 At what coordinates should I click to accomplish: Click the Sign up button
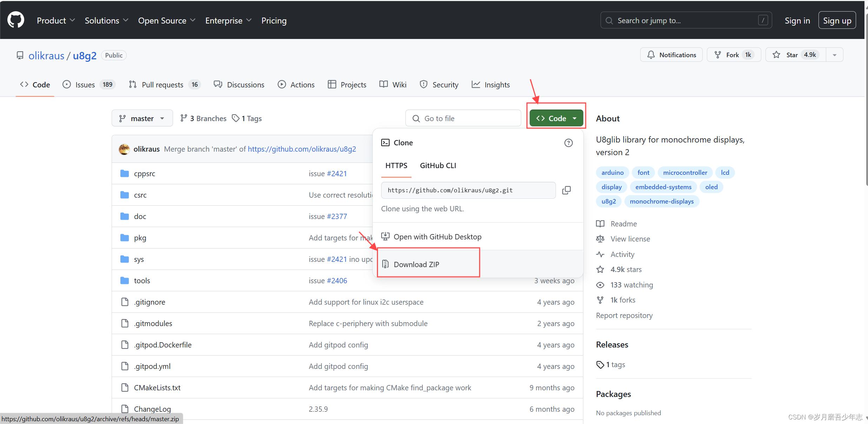[x=837, y=20]
